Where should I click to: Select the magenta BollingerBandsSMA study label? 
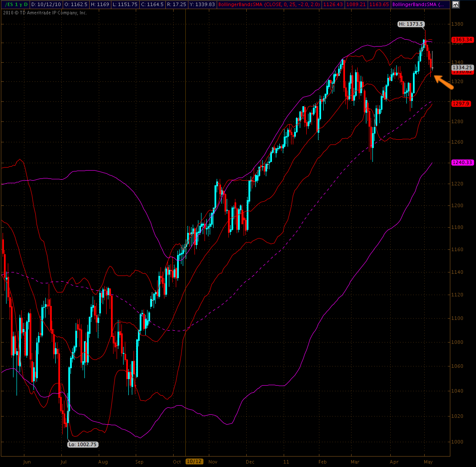(x=418, y=4)
